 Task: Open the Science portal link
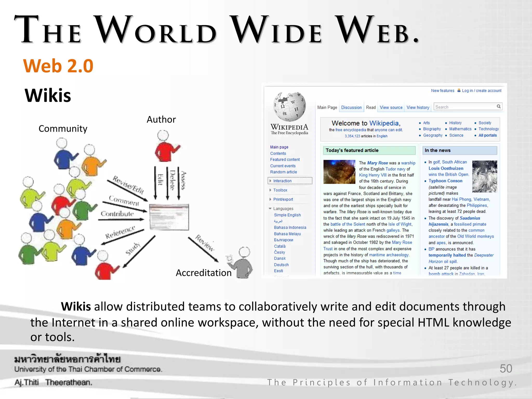pyautogui.click(x=456, y=135)
